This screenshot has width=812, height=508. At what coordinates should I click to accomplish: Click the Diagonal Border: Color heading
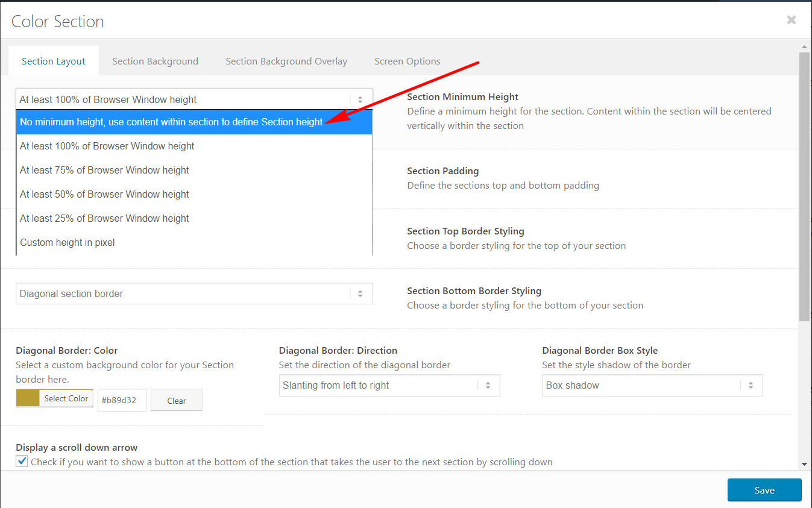click(x=67, y=350)
